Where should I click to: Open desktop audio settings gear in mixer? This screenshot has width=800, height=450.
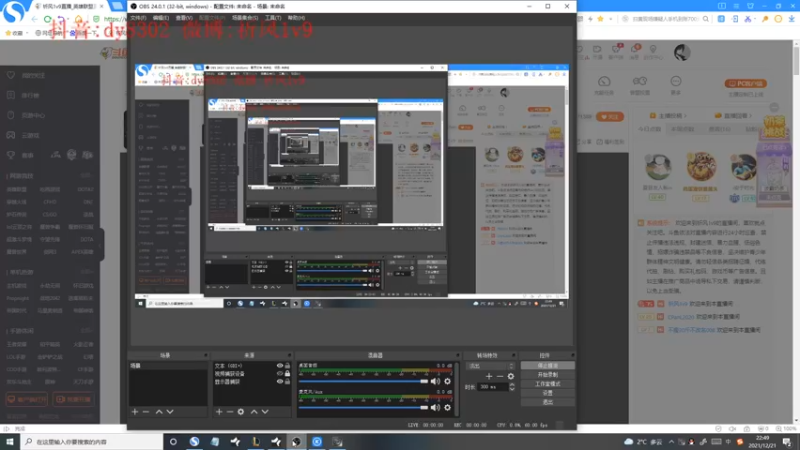[447, 381]
